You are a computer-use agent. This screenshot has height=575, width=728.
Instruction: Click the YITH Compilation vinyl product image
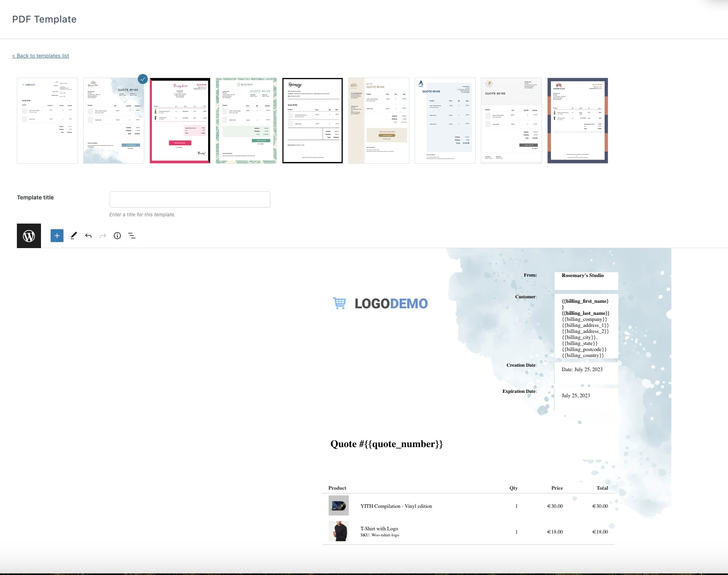[338, 505]
